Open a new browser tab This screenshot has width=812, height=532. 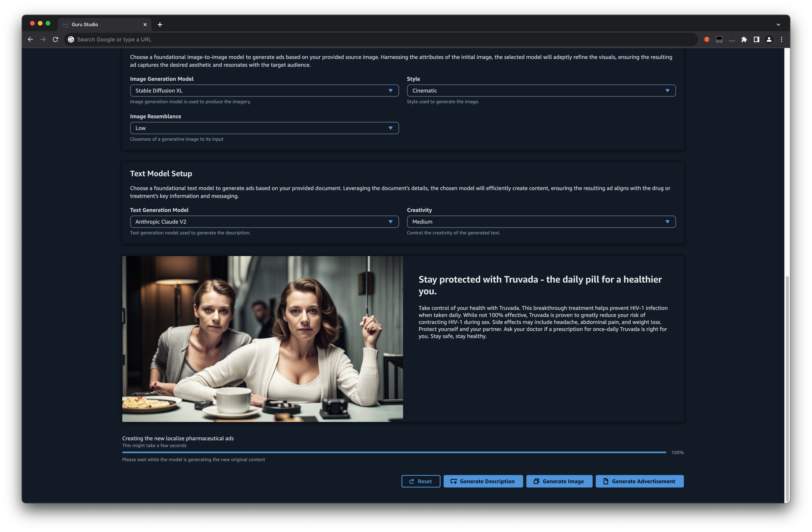click(160, 25)
